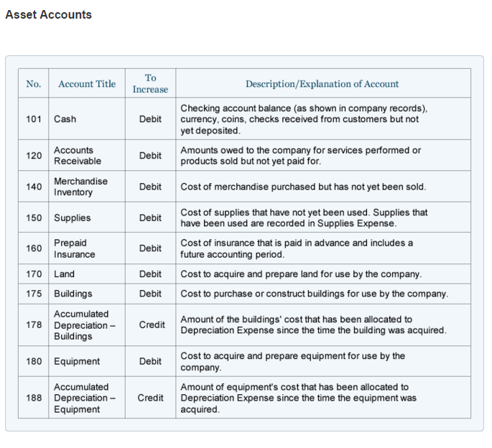Screen dimensions: 492x448
Task: Click the Merchandise Inventory account title
Action: 80,187
